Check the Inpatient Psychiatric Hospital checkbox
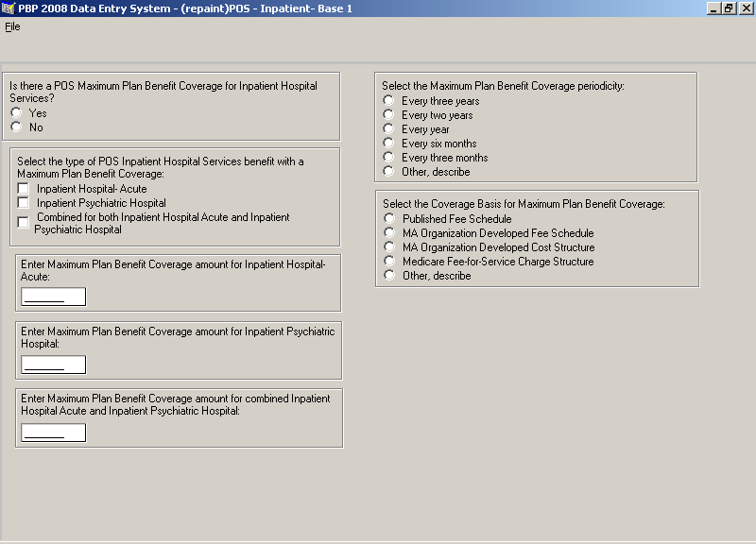Viewport: 756px width, 544px height. (23, 202)
